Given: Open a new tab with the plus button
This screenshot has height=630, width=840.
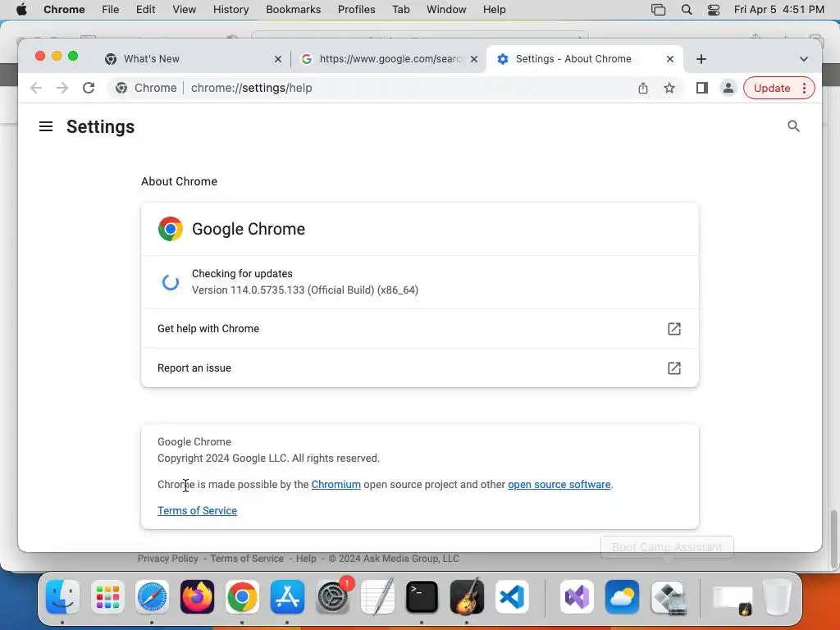Looking at the screenshot, I should (701, 59).
